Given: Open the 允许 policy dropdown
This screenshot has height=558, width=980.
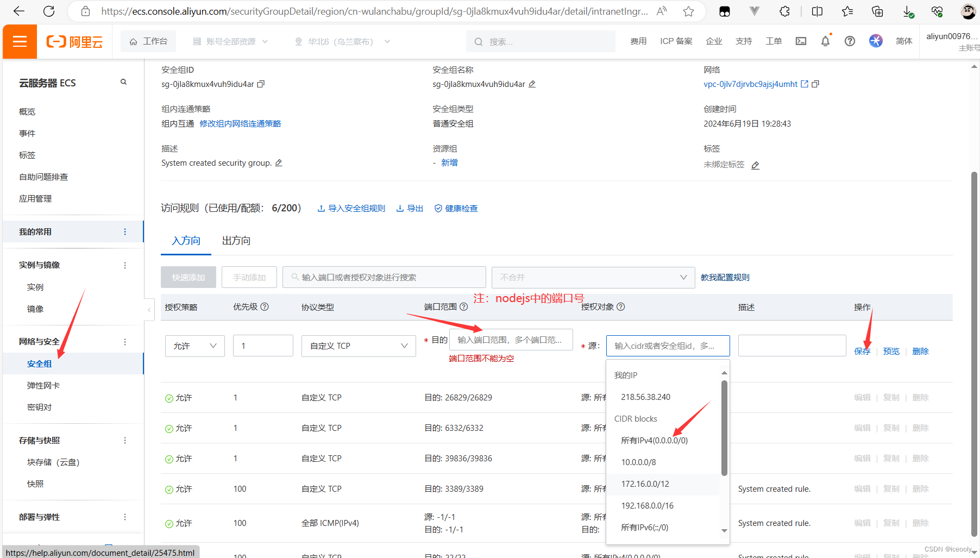Looking at the screenshot, I should [x=195, y=346].
